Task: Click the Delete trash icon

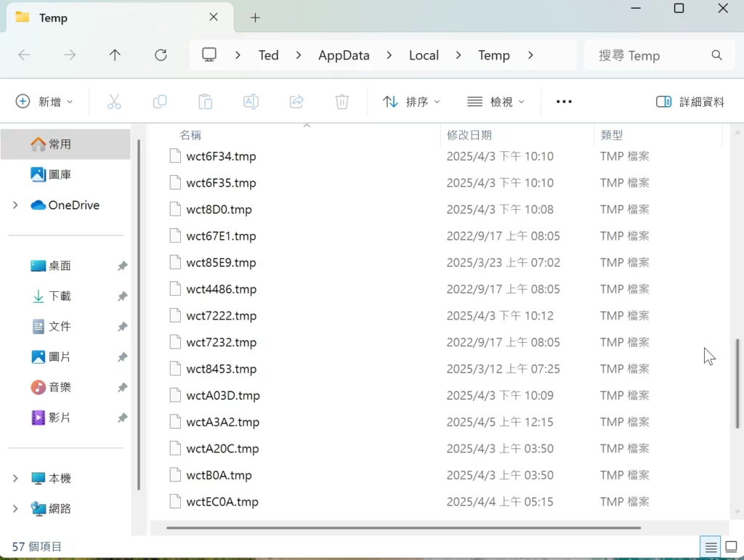Action: pos(341,101)
